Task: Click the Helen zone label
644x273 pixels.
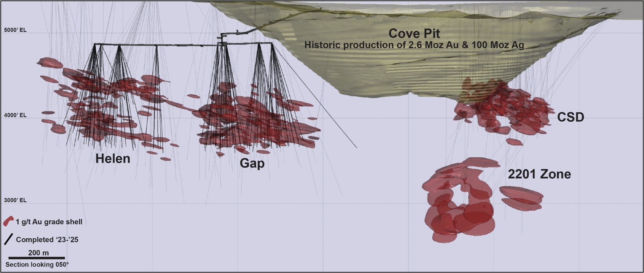Action: point(113,159)
